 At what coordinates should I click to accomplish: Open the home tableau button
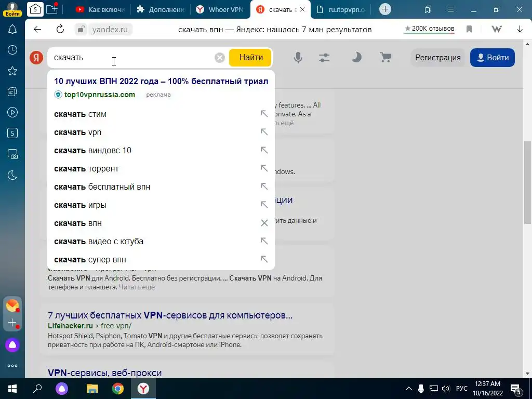tap(35, 9)
